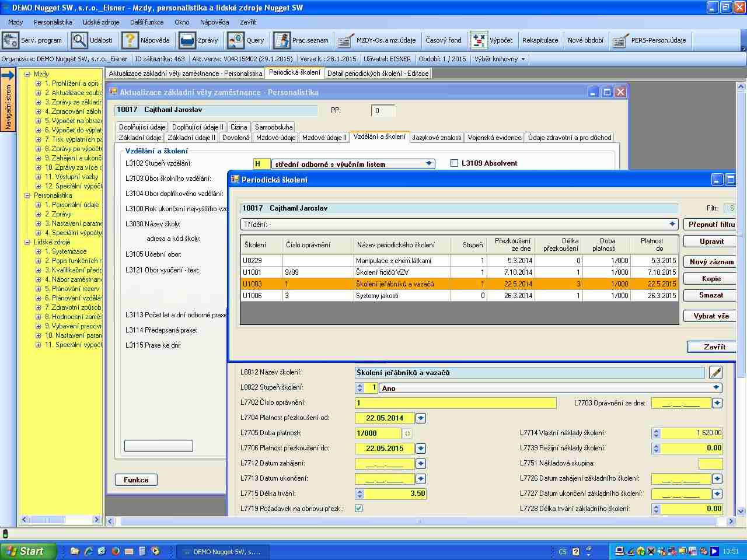Open Zprávy printer icon
Viewport: 747px width, 560px height.
(x=187, y=40)
